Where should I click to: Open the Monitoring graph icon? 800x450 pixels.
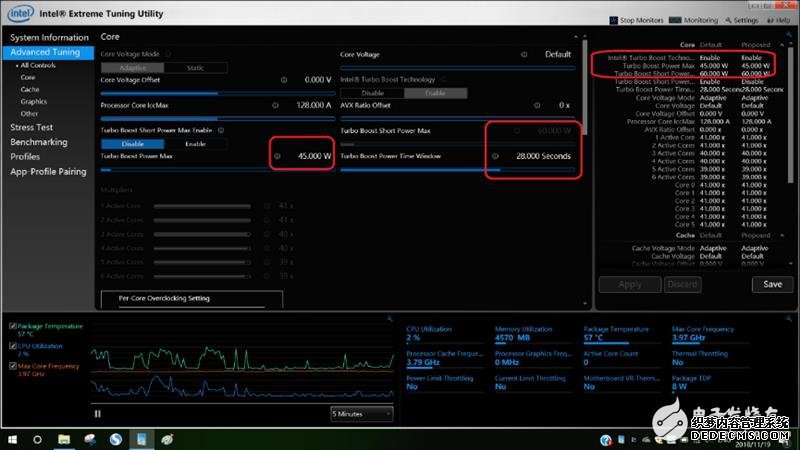coord(674,20)
